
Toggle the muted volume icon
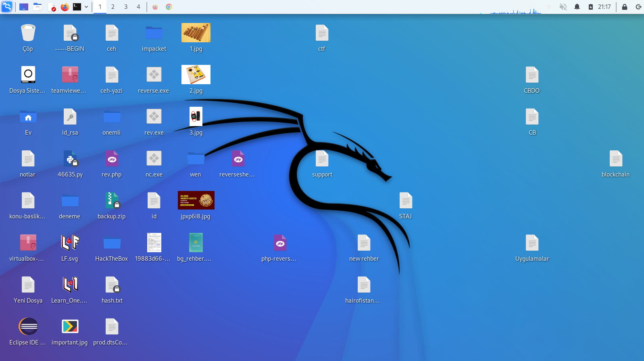[x=563, y=7]
